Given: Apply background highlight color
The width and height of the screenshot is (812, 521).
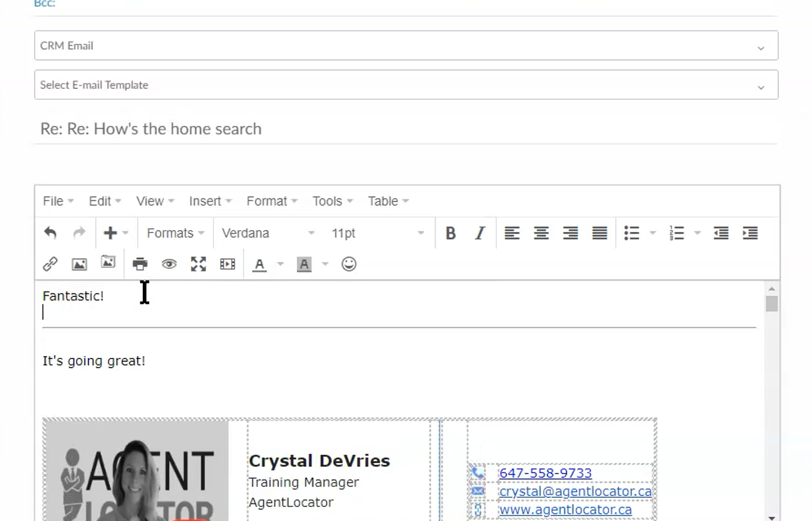Looking at the screenshot, I should (x=304, y=264).
